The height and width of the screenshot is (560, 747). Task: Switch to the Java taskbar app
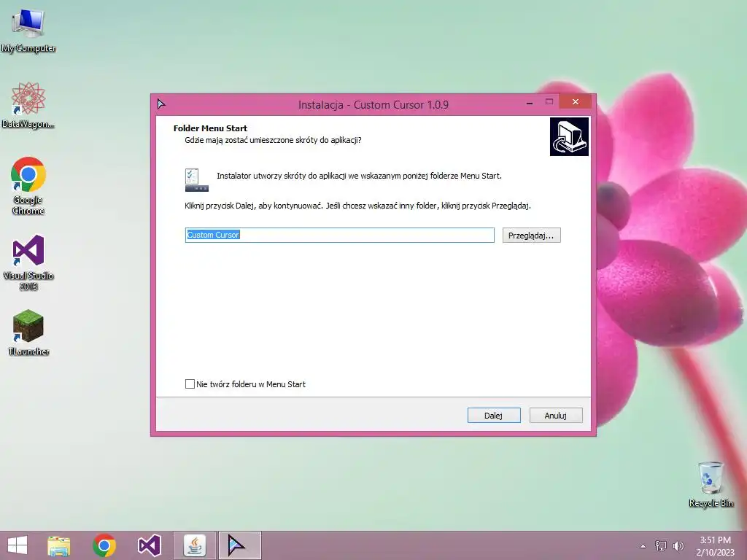(194, 545)
